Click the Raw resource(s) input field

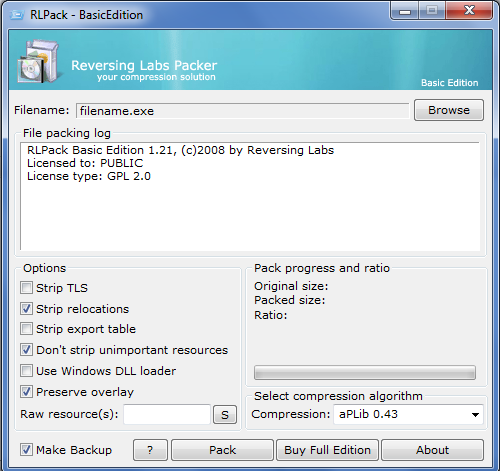click(x=167, y=414)
